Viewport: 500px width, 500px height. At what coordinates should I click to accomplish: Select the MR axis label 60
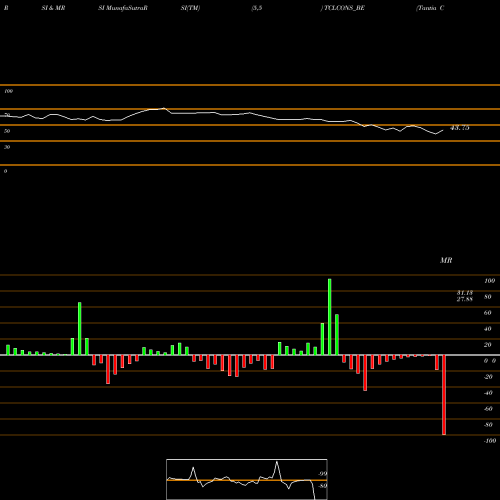coord(488,313)
